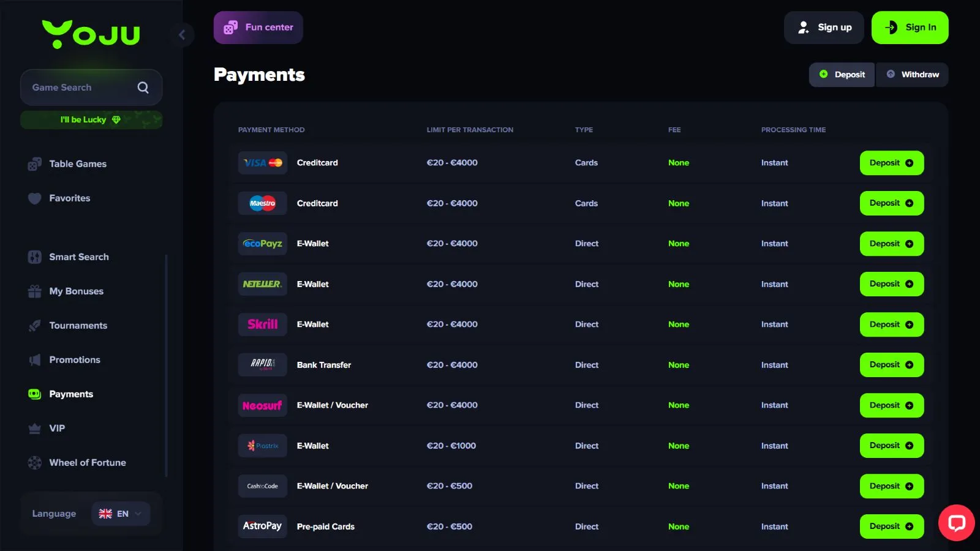
Task: Collapse the sidebar with the arrow button
Action: coord(182,35)
